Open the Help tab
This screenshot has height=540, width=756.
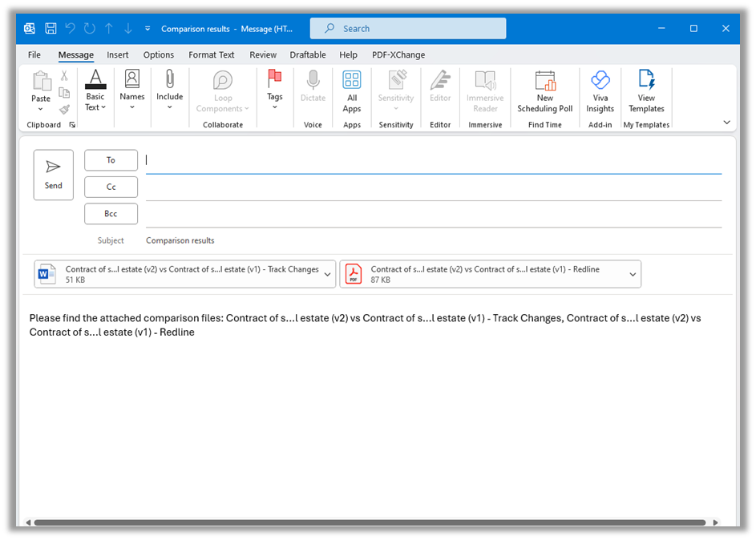(348, 55)
